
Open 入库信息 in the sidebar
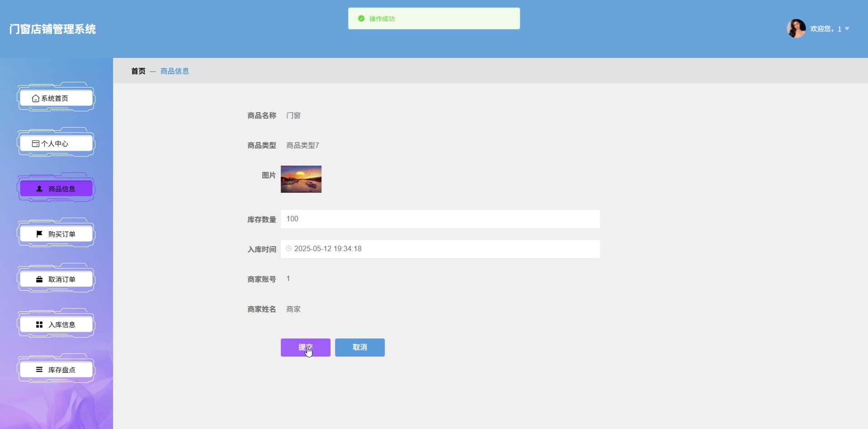coord(56,324)
